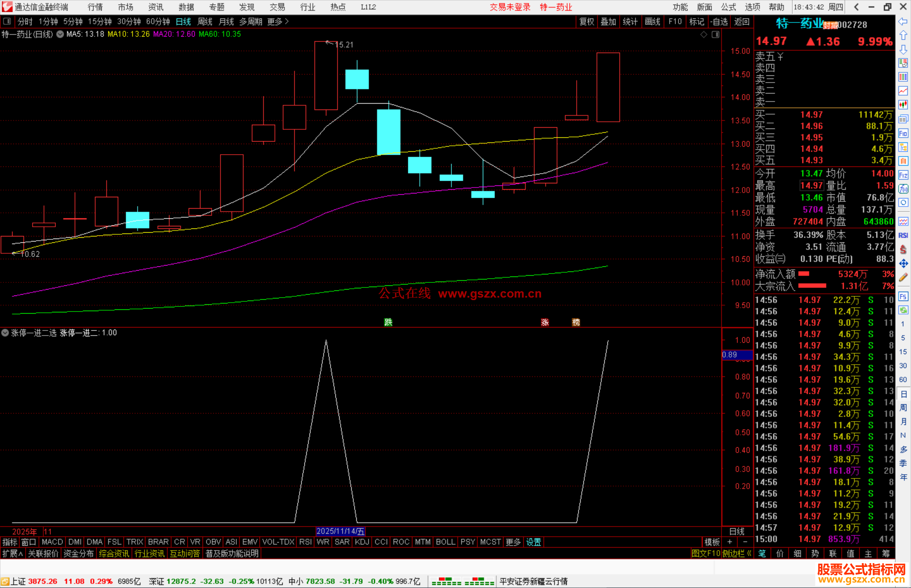911x588 pixels.
Task: Click the RSI indicator icon in sidebar
Action: click(903, 235)
